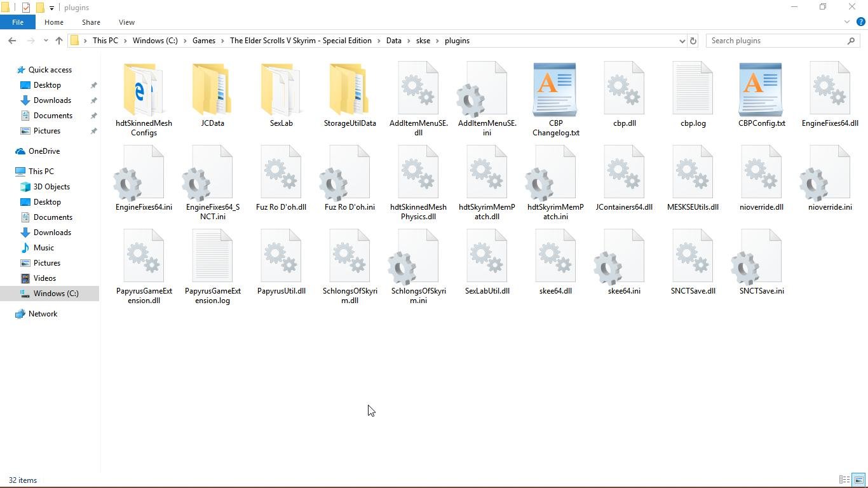Navigate to skse in the address bar

click(x=423, y=41)
